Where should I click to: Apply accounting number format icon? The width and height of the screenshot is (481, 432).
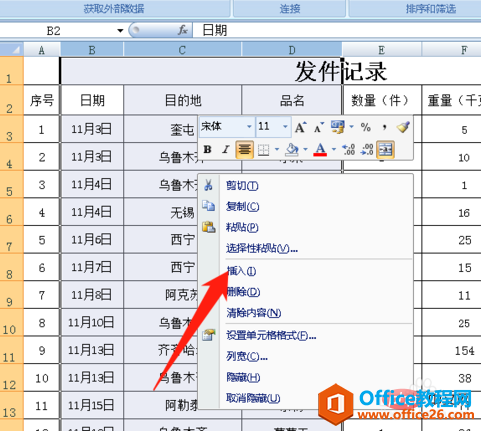337,127
